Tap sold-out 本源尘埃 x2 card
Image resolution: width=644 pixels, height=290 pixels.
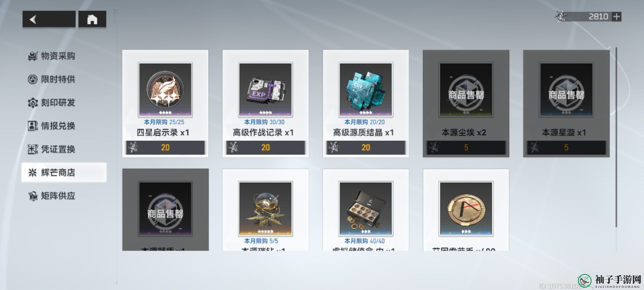coord(466,103)
